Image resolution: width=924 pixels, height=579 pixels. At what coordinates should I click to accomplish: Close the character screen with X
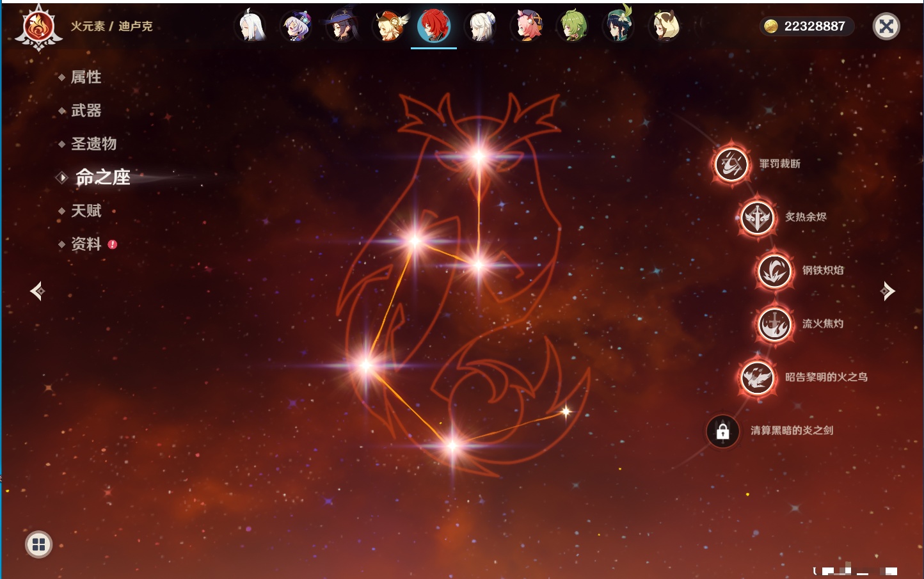[x=886, y=26]
